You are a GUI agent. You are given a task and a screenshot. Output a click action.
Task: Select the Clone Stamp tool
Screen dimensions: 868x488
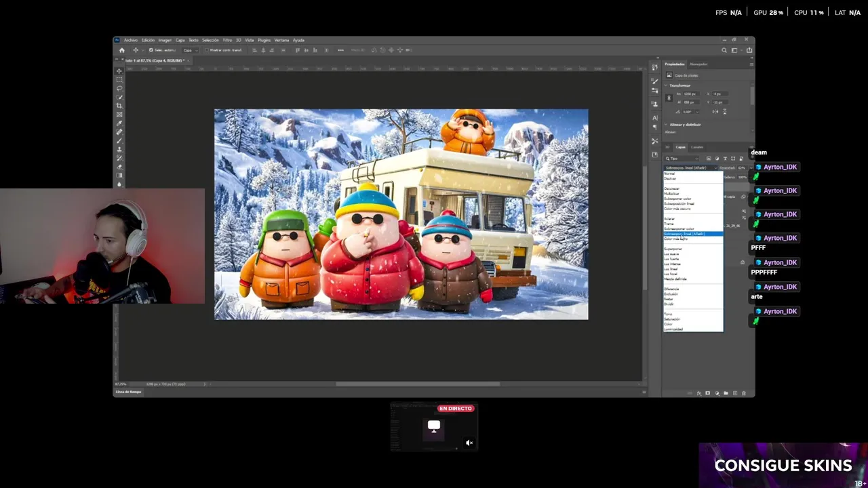[x=119, y=149]
